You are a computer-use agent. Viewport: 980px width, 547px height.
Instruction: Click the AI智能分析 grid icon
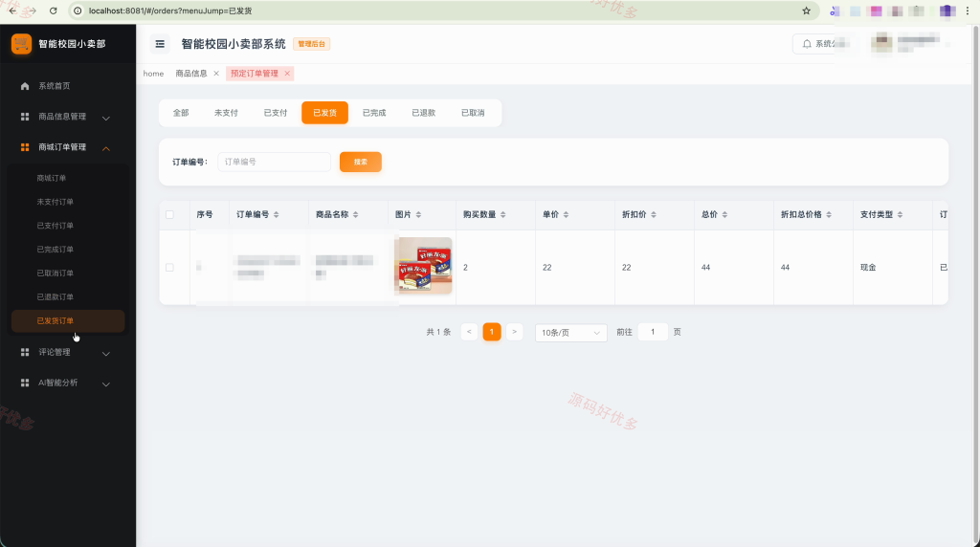25,383
